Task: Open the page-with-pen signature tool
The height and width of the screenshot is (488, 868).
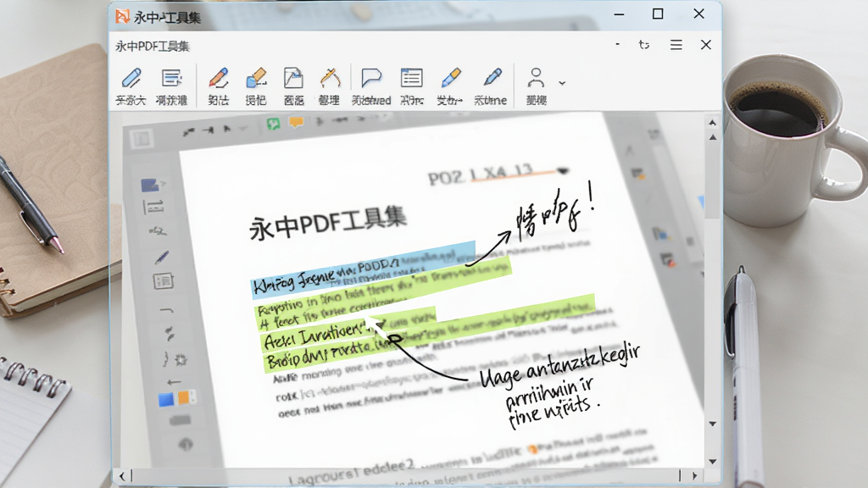Action: pos(292,79)
